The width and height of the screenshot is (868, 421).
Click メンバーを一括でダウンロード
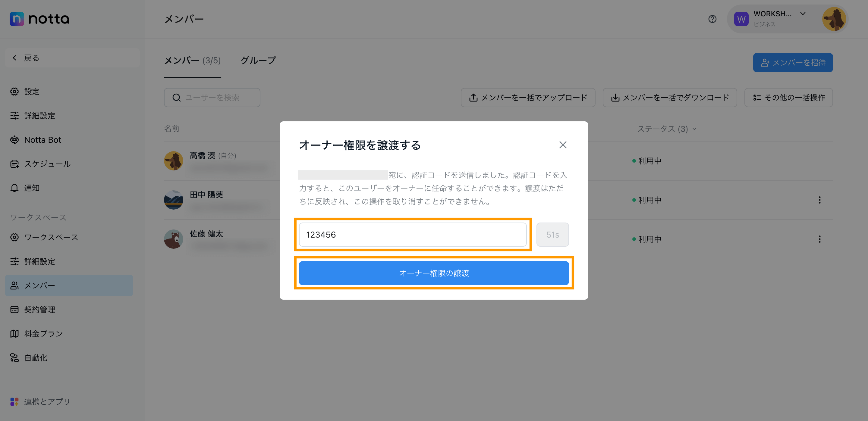(670, 98)
